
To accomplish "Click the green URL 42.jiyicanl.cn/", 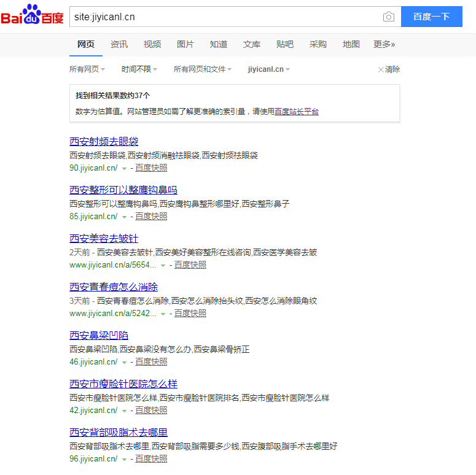I will pos(93,411).
